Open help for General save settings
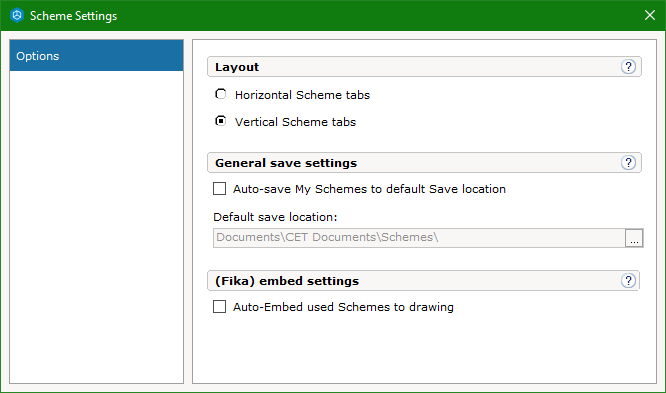The height and width of the screenshot is (393, 666). coord(628,163)
